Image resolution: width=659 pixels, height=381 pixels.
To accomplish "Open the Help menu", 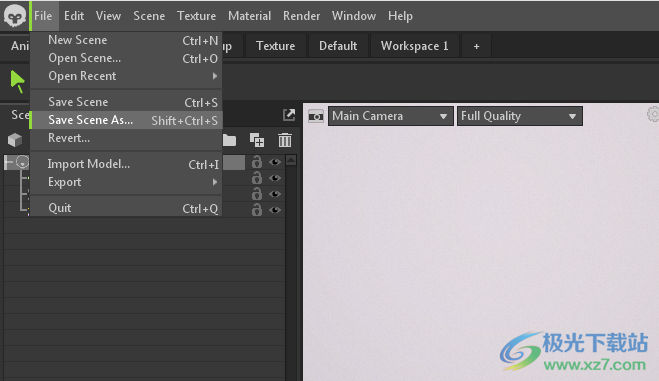I will point(400,16).
